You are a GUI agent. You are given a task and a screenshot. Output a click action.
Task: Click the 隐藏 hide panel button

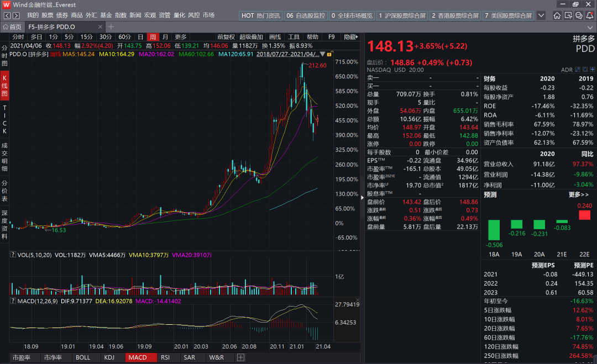coord(350,37)
